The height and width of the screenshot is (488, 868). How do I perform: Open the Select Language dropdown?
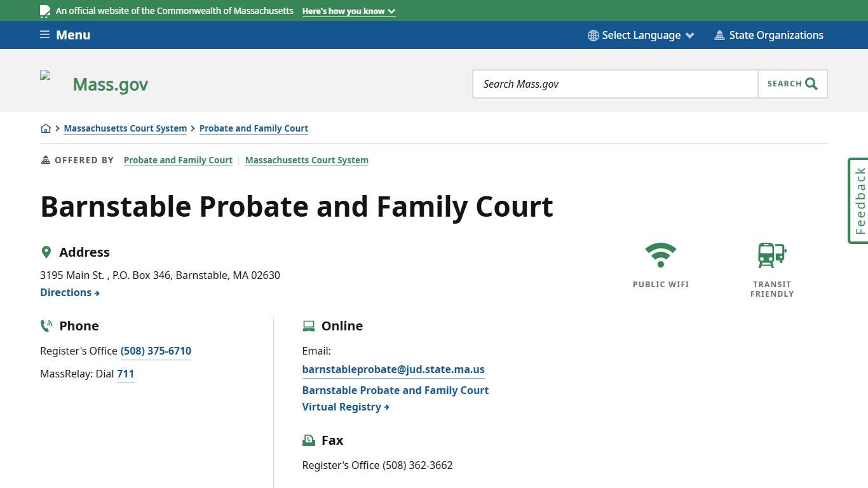(641, 35)
